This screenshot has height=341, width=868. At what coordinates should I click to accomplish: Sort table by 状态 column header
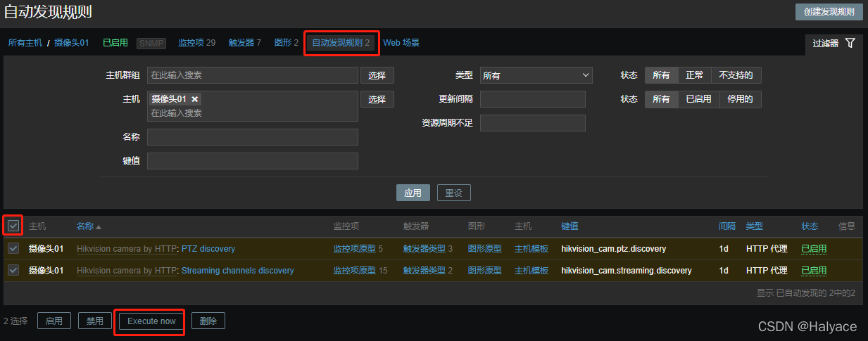(810, 226)
